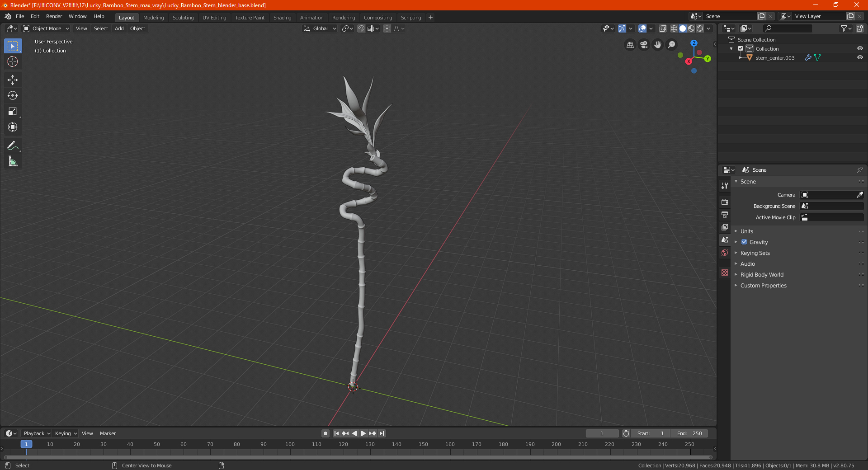Switch to orthographic grid view icon

click(630, 45)
